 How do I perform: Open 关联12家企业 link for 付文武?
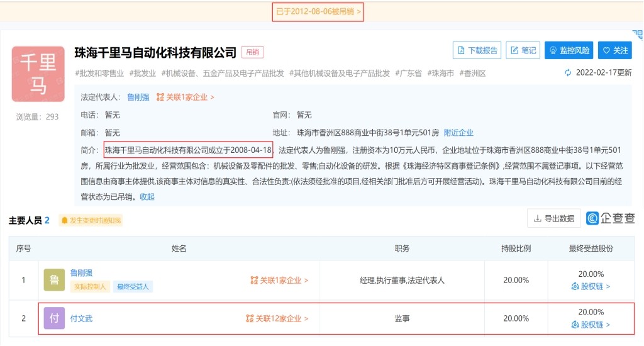277,318
